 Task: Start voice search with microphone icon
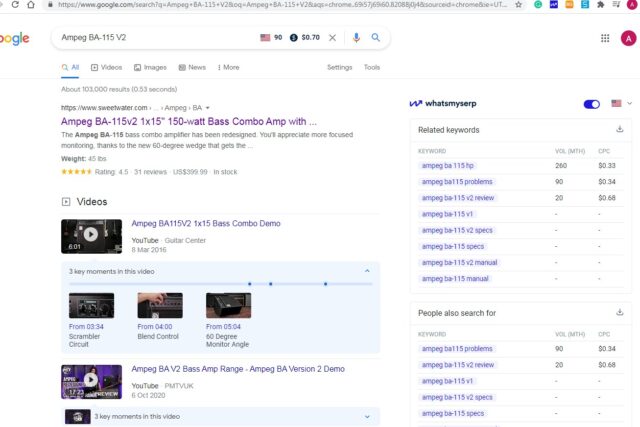click(356, 38)
